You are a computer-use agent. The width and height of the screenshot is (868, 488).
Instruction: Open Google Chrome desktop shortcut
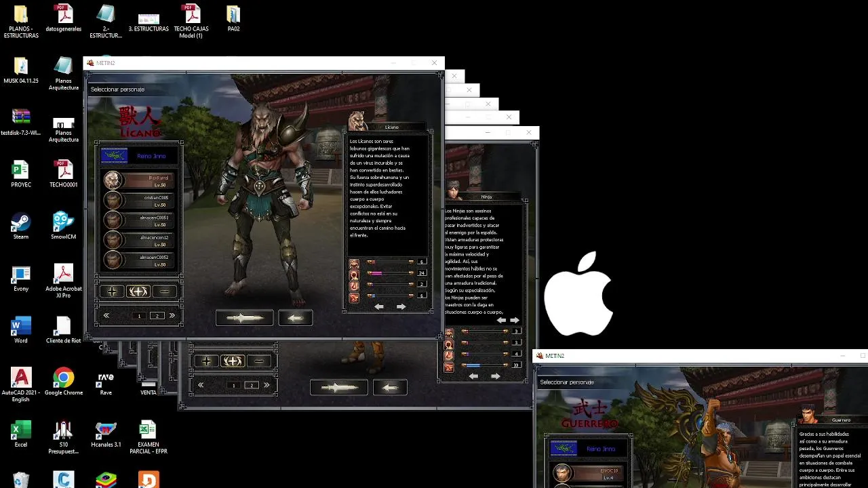tap(63, 382)
